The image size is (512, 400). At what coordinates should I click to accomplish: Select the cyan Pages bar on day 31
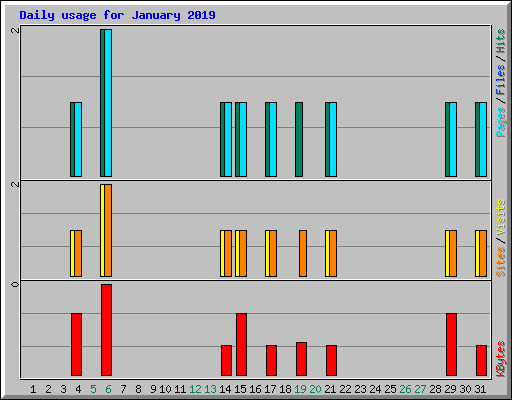click(483, 139)
